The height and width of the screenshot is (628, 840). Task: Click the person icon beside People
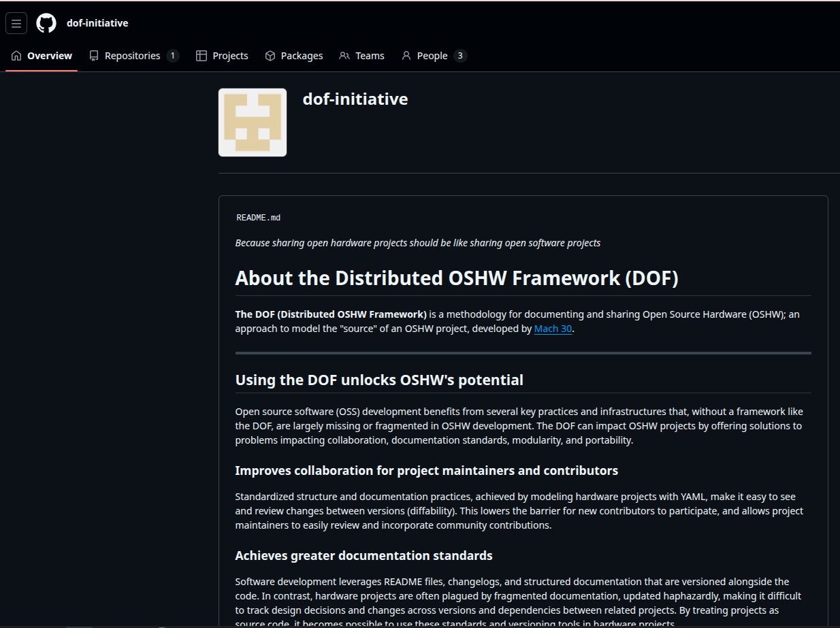pos(406,55)
